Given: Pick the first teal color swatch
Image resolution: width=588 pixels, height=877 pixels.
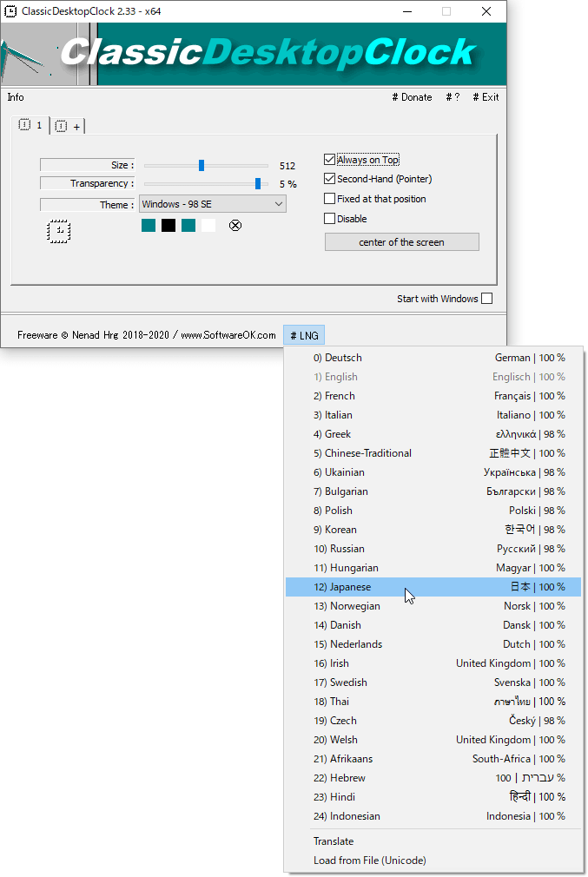Looking at the screenshot, I should click(x=149, y=226).
